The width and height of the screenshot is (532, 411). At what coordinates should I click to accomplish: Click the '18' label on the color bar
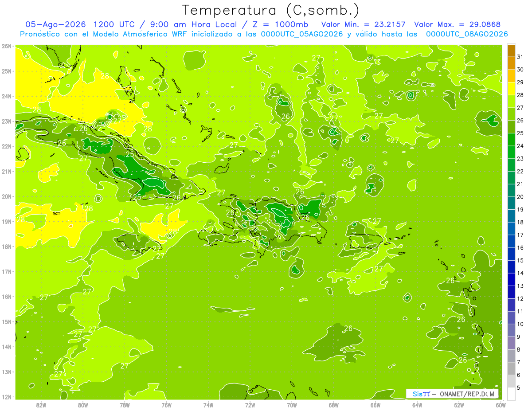[x=520, y=222]
